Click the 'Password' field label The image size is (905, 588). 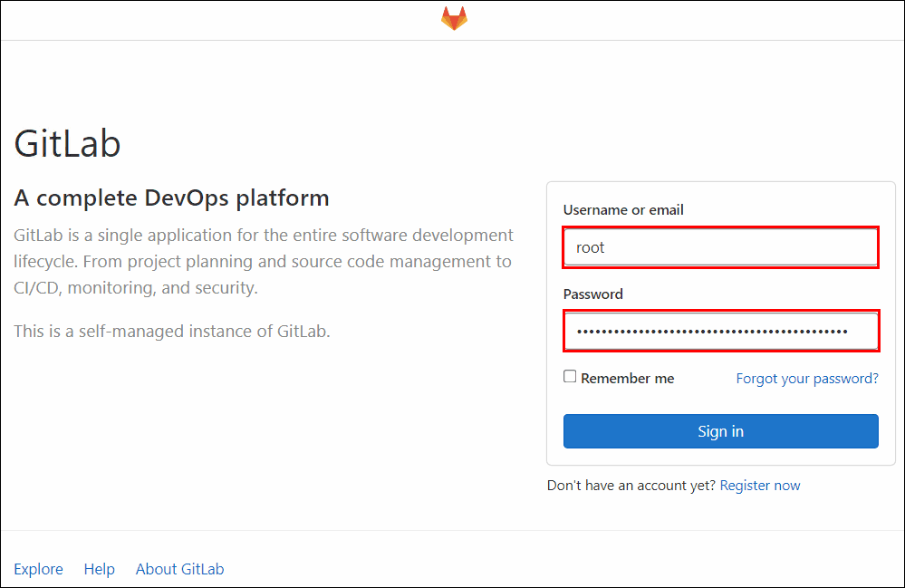[x=593, y=294]
